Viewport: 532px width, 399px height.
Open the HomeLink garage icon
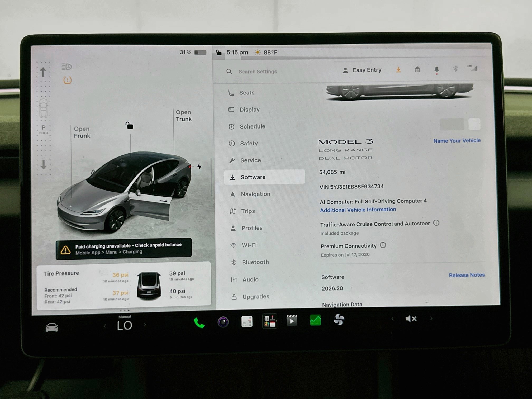click(x=417, y=69)
